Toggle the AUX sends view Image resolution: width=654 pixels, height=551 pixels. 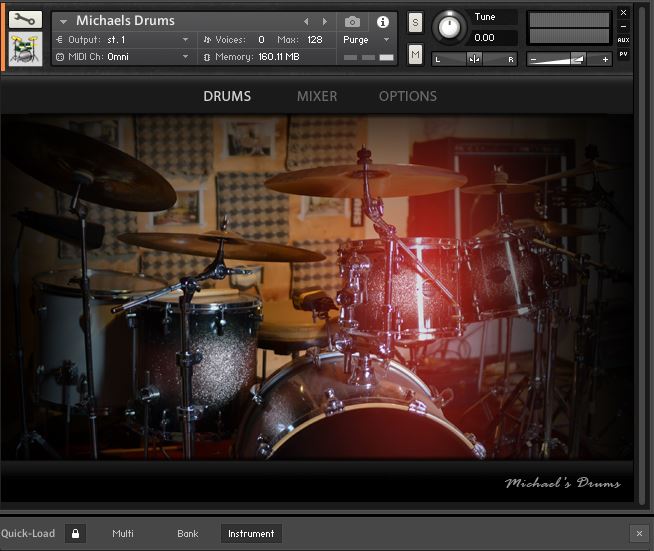623,40
